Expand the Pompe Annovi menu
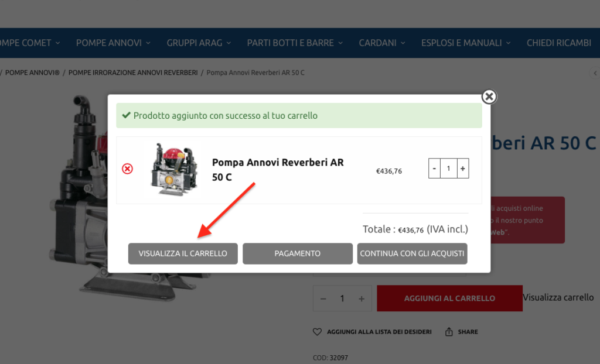Image resolution: width=600 pixels, height=364 pixels. (113, 43)
